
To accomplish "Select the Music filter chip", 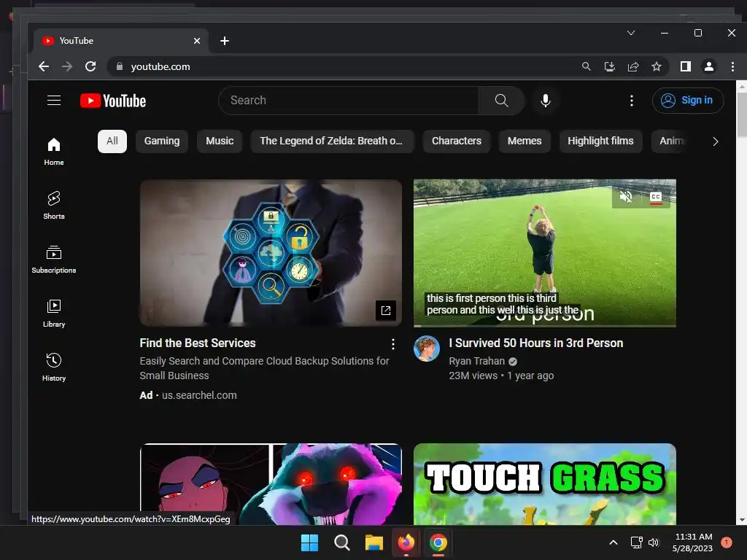I will pos(220,141).
